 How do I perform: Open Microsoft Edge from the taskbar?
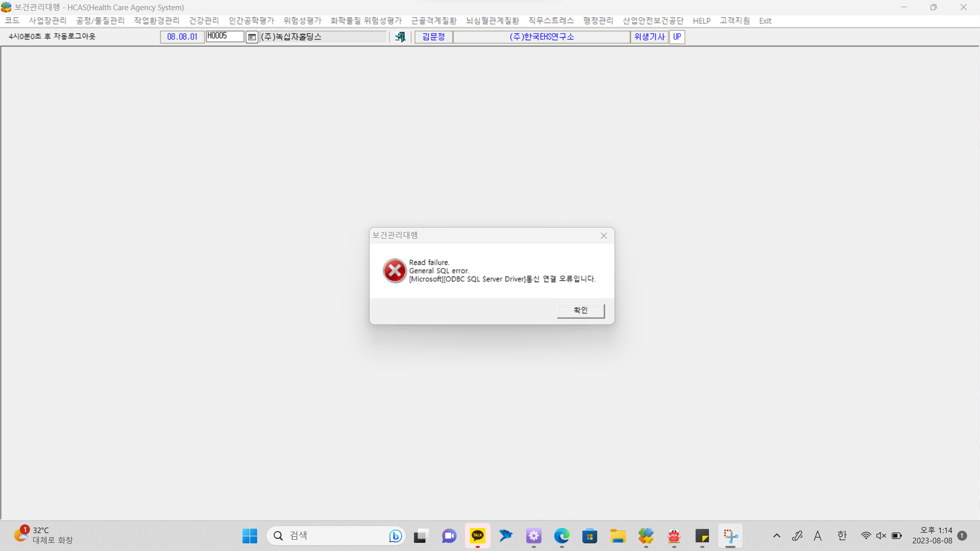coord(562,536)
